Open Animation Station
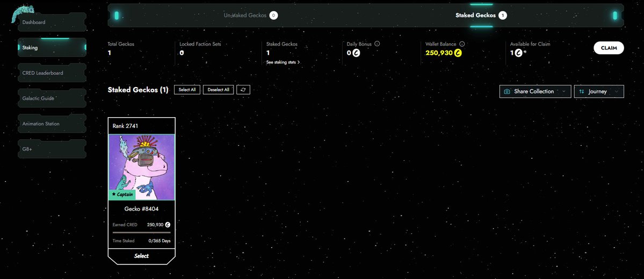Screen dimensions: 644x279 (52, 124)
